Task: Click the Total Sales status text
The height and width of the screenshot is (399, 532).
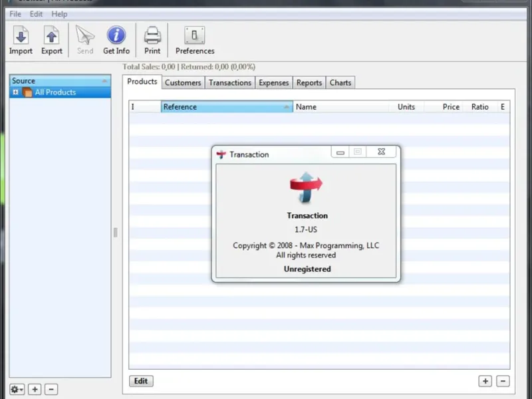Action: coord(189,67)
